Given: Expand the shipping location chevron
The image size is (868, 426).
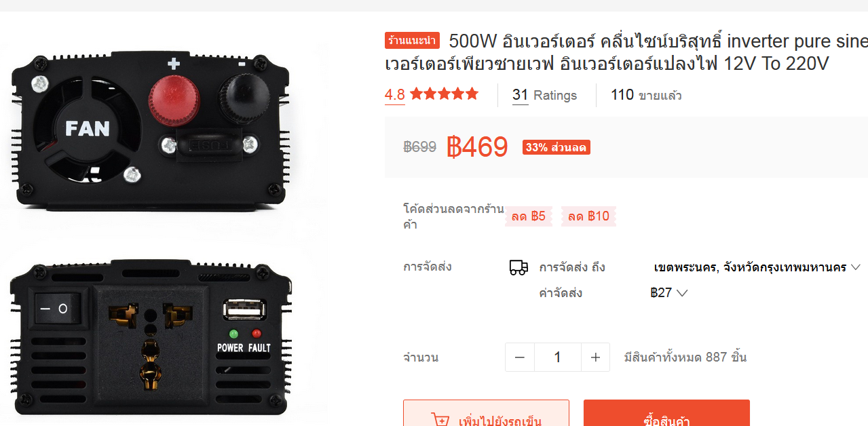Looking at the screenshot, I should (855, 267).
